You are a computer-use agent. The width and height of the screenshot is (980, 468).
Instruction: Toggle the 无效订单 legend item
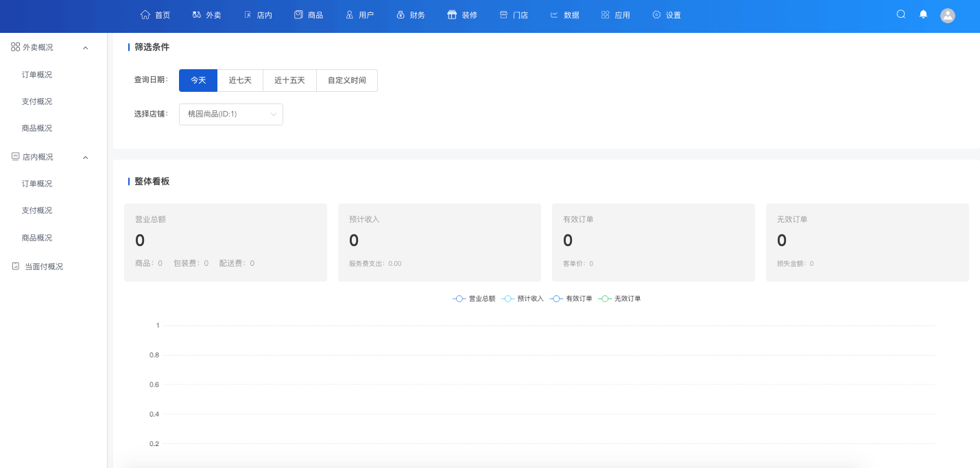(x=619, y=298)
